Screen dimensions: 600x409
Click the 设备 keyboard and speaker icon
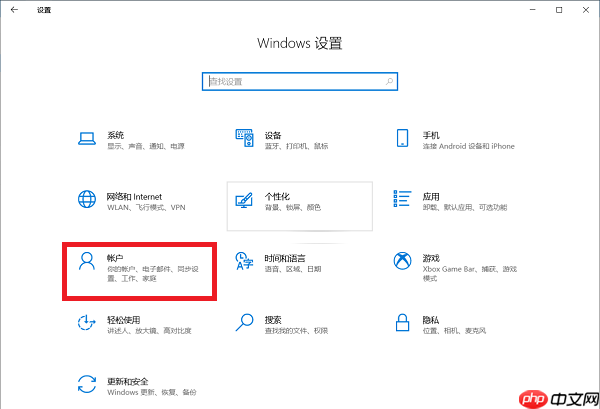245,138
